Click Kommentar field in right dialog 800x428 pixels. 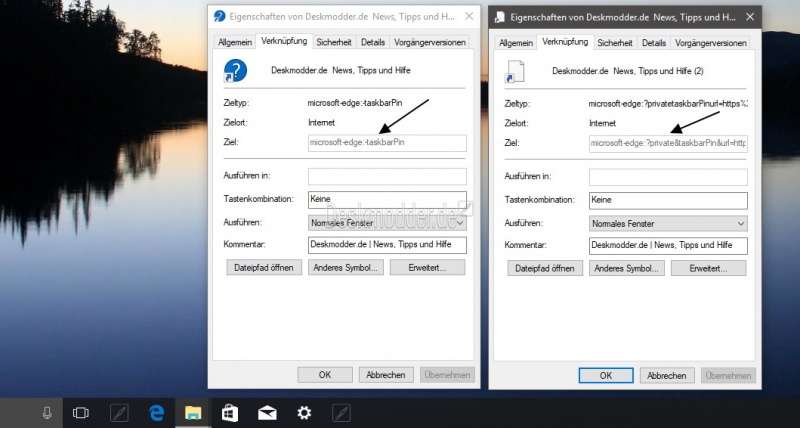668,245
